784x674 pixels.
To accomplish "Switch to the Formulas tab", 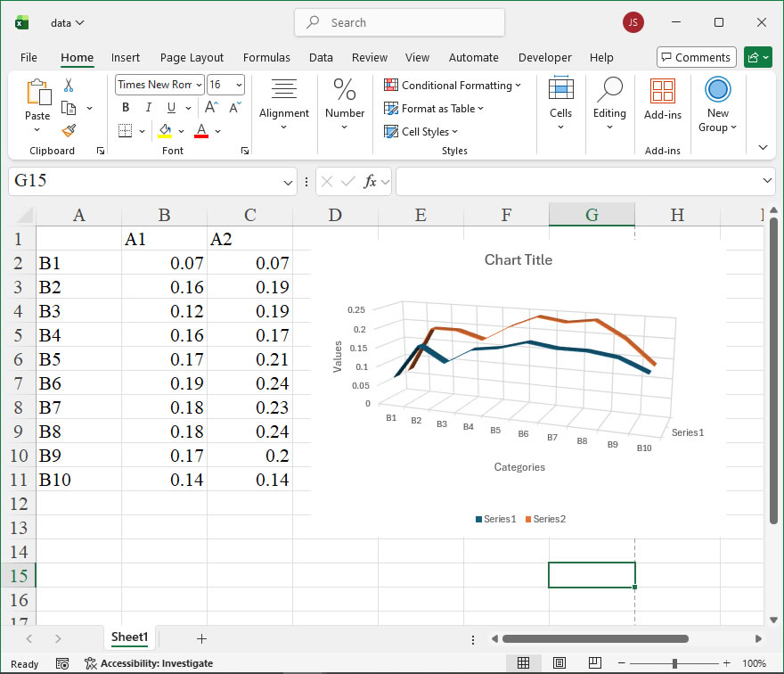I will coord(266,57).
